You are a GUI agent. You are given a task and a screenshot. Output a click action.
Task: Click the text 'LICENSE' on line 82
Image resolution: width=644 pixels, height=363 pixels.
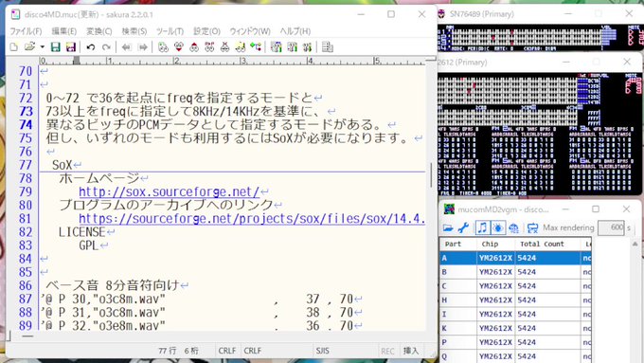coord(82,232)
